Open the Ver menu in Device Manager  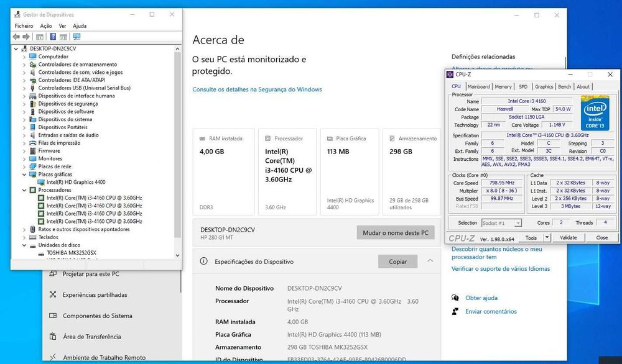point(62,25)
